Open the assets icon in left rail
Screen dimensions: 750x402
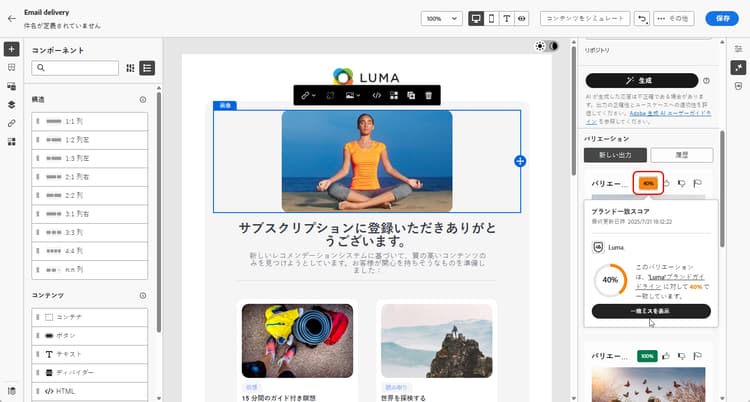(x=11, y=86)
